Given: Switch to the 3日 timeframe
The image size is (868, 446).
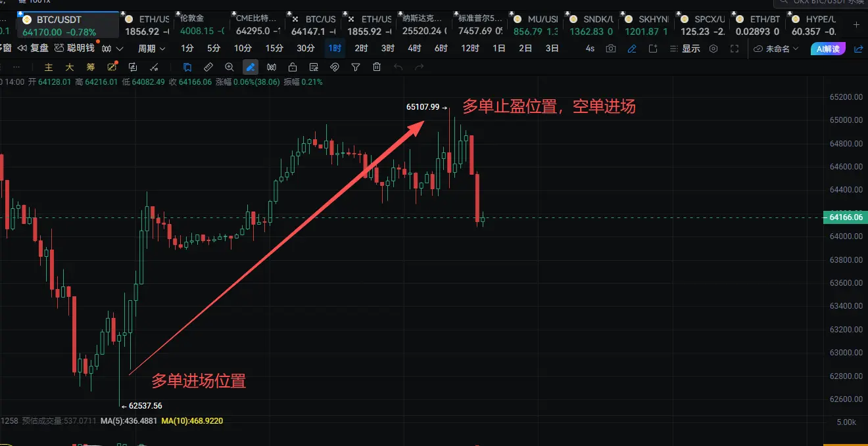Looking at the screenshot, I should tap(552, 48).
